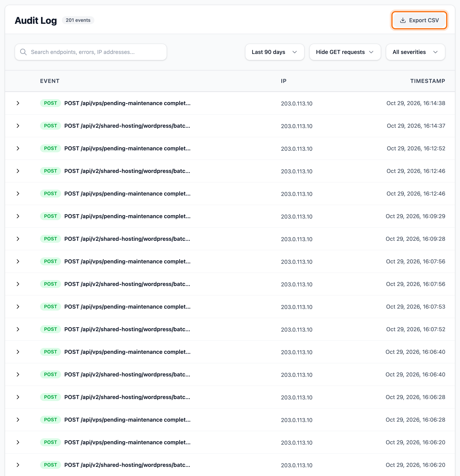Click the TIMESTAMP column header

[x=428, y=81]
